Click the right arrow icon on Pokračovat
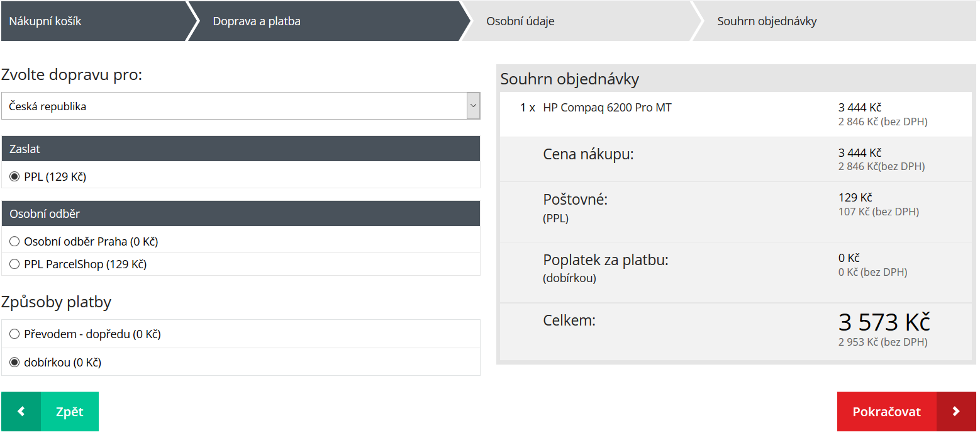980x437 pixels. [x=956, y=411]
